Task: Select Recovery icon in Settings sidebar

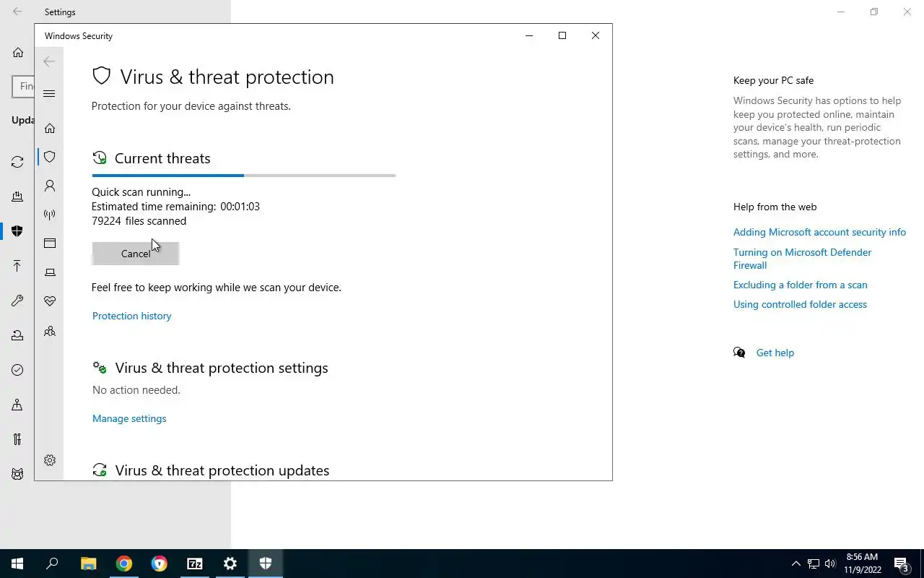Action: tap(17, 335)
